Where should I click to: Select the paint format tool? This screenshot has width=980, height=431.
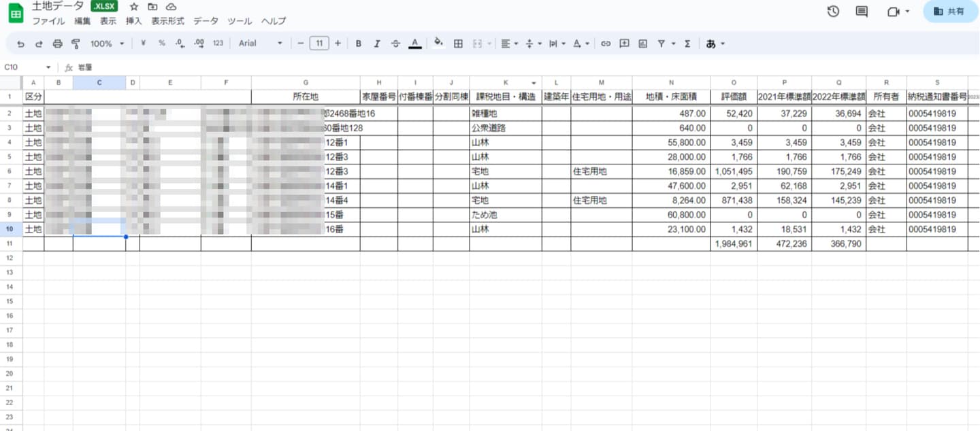click(76, 44)
